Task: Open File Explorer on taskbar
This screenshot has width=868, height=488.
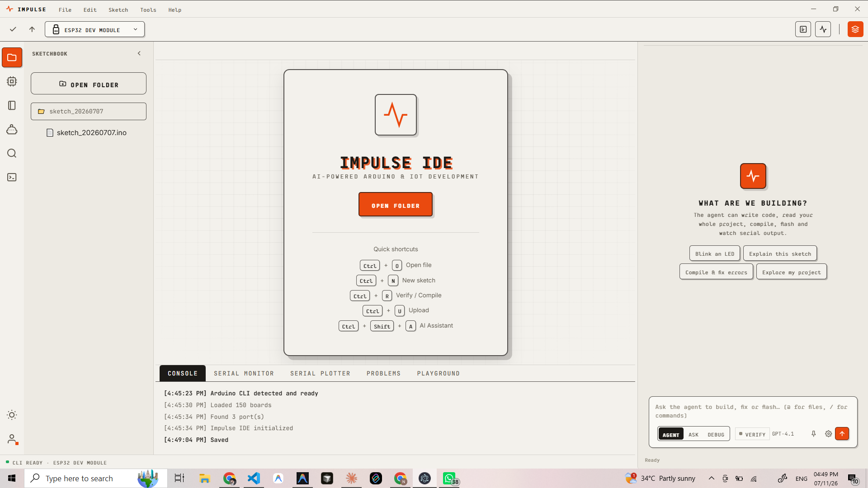Action: [x=204, y=479]
